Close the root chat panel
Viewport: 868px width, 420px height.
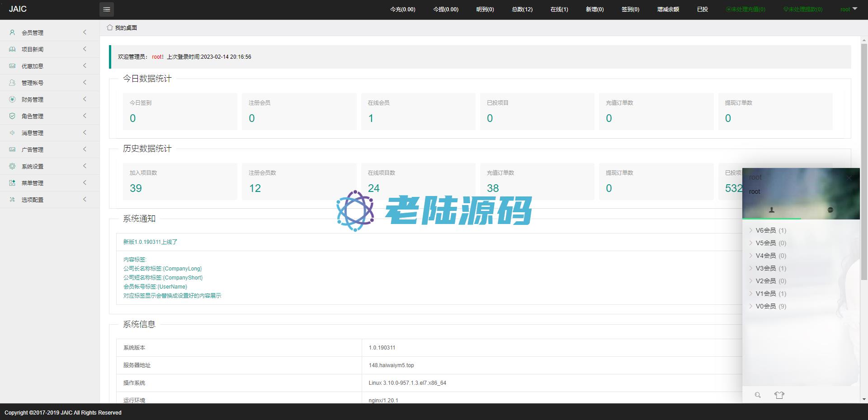(849, 177)
